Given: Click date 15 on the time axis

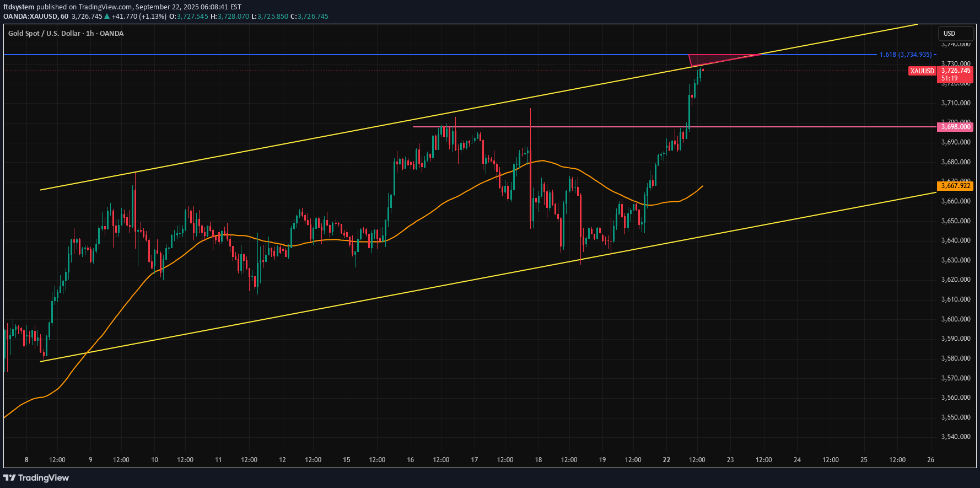Looking at the screenshot, I should coord(347,460).
